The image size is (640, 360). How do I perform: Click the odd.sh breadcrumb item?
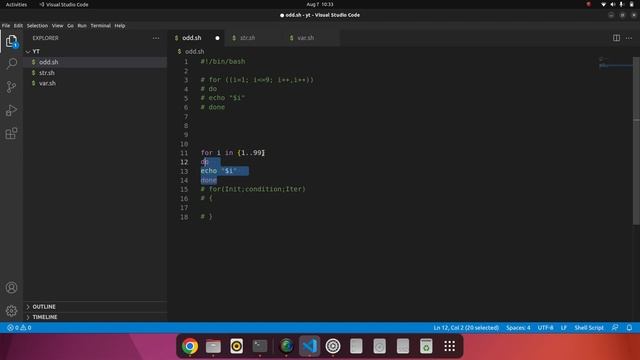[195, 51]
